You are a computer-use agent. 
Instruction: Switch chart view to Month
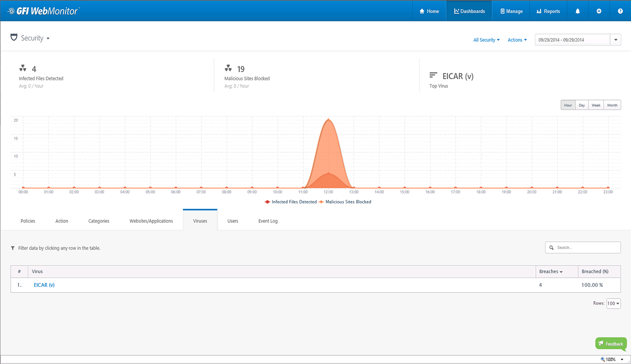pos(612,105)
